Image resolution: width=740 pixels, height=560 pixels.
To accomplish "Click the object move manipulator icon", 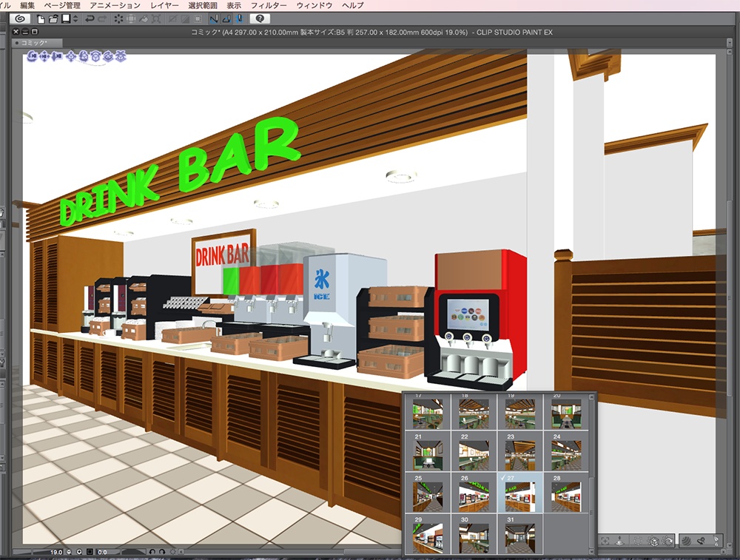I will tap(71, 57).
